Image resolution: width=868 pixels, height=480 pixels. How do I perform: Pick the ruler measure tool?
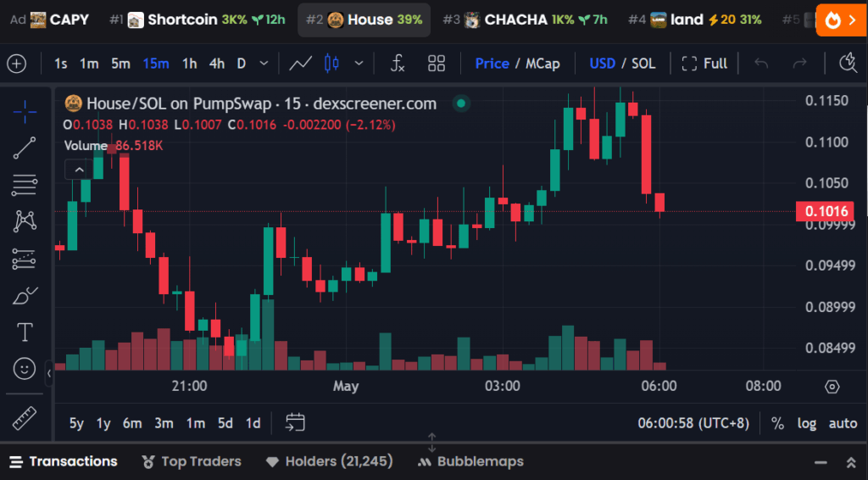(25, 418)
